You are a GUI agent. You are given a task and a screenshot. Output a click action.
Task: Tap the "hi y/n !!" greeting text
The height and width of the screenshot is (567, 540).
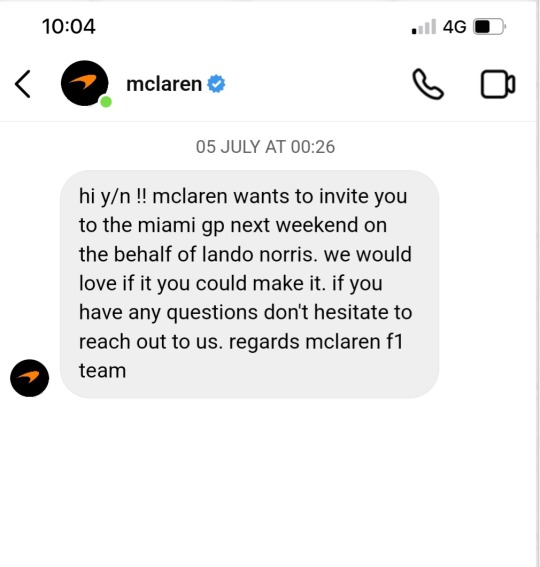(113, 197)
